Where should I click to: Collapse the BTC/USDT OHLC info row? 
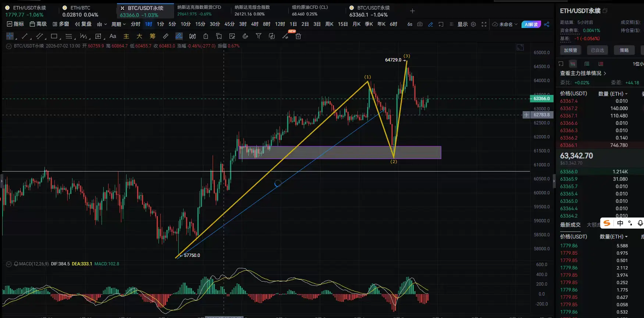point(8,46)
